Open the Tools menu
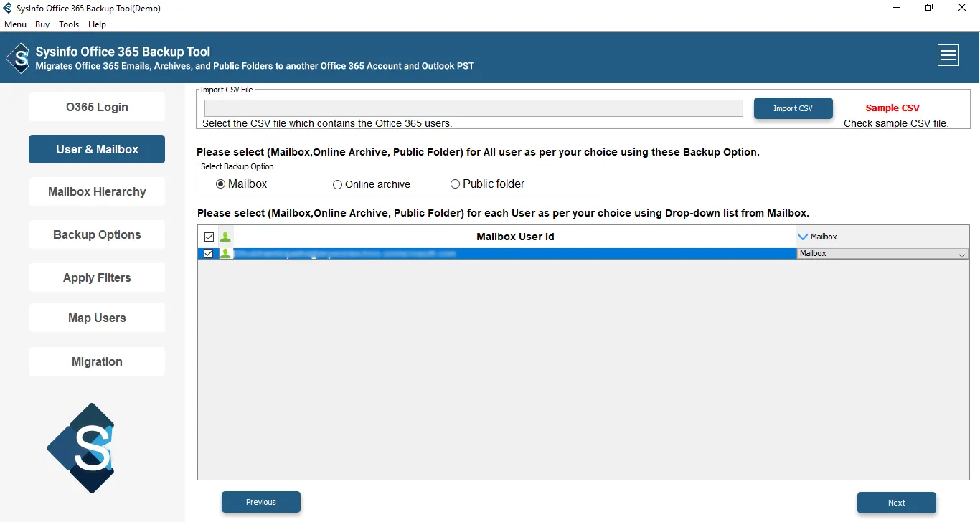Viewport: 980px width, 522px height. tap(69, 24)
